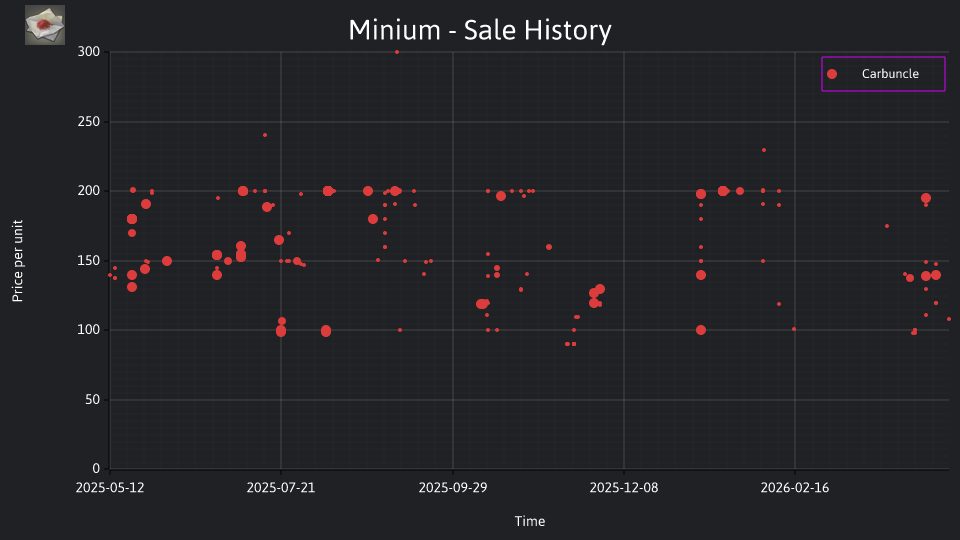
Task: Select the lone data point near price 240
Action: pos(264,135)
